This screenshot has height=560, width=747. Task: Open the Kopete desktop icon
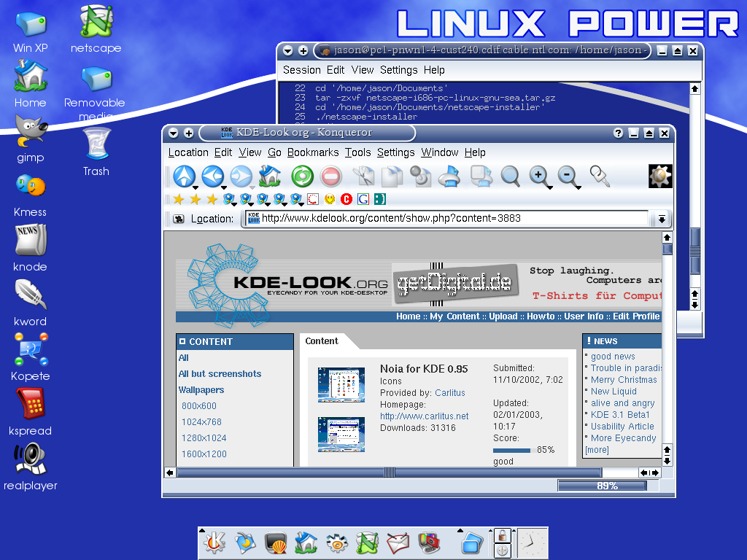click(31, 357)
